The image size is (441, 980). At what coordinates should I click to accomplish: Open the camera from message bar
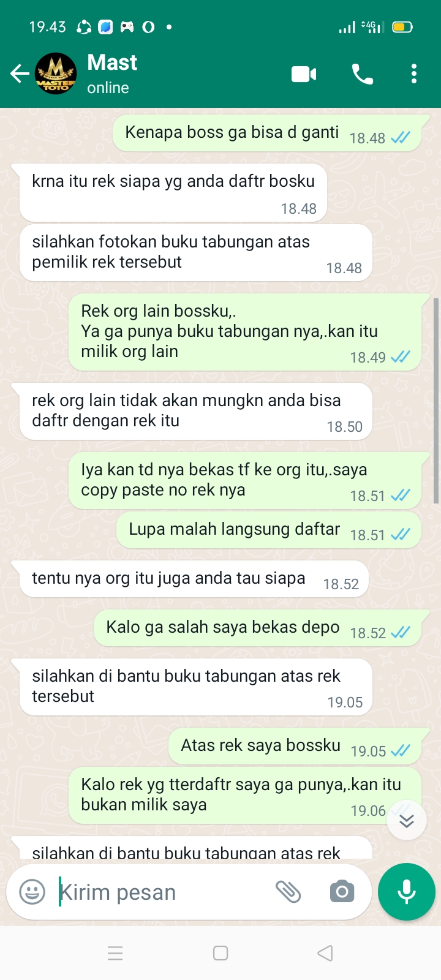click(342, 892)
